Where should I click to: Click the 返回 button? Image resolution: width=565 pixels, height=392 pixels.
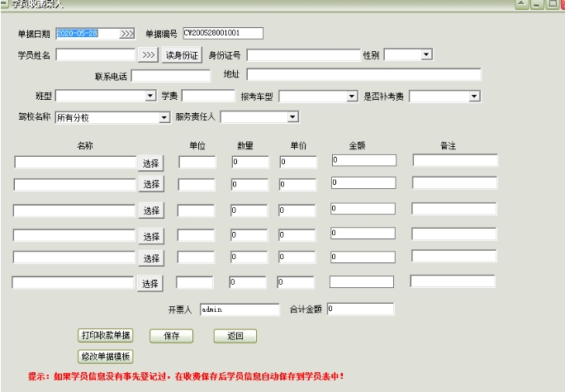(x=235, y=336)
